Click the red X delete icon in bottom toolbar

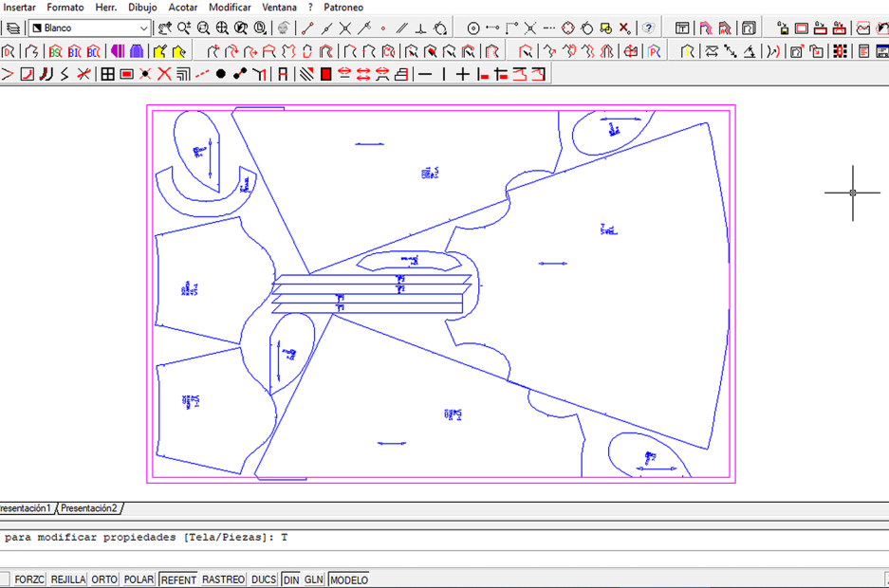pyautogui.click(x=164, y=74)
